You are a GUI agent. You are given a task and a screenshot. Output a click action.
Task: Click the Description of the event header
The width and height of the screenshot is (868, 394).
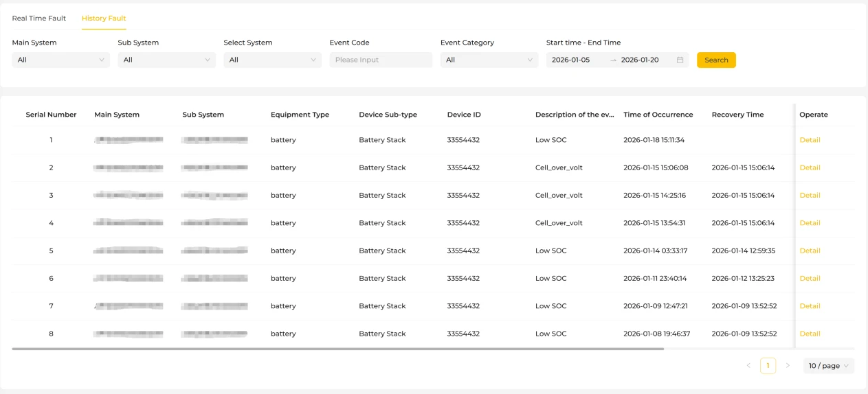pyautogui.click(x=575, y=115)
